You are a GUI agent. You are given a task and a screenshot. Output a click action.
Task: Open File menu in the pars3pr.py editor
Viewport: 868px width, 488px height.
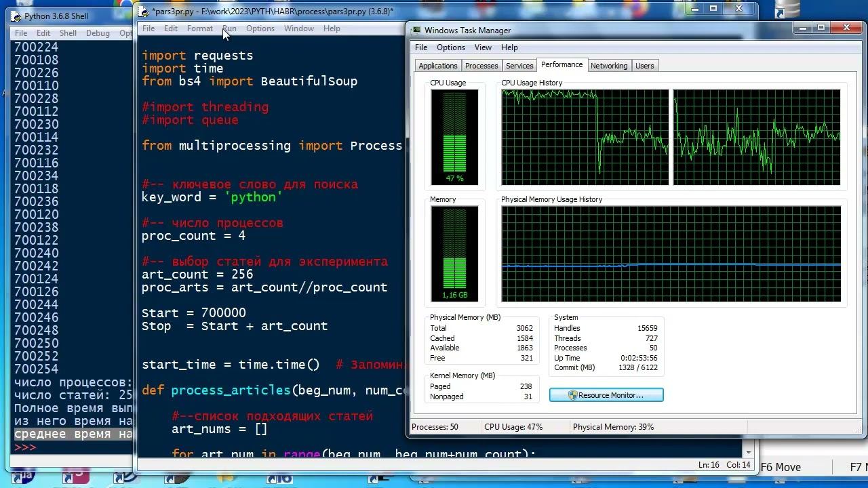coord(149,28)
